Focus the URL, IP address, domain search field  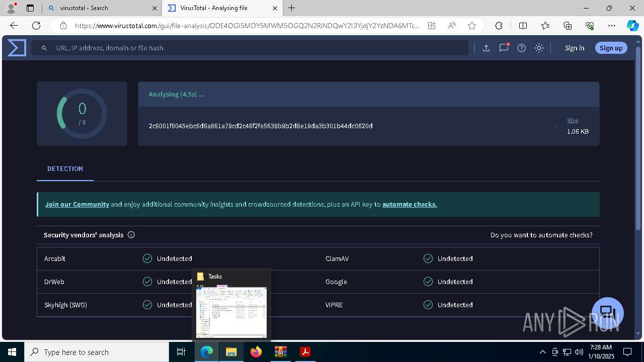(x=250, y=48)
